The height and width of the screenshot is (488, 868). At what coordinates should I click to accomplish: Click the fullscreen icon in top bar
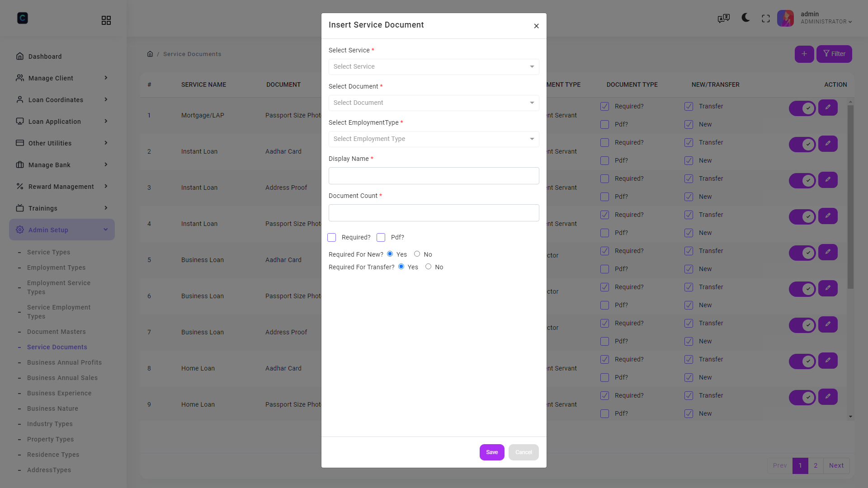(766, 18)
